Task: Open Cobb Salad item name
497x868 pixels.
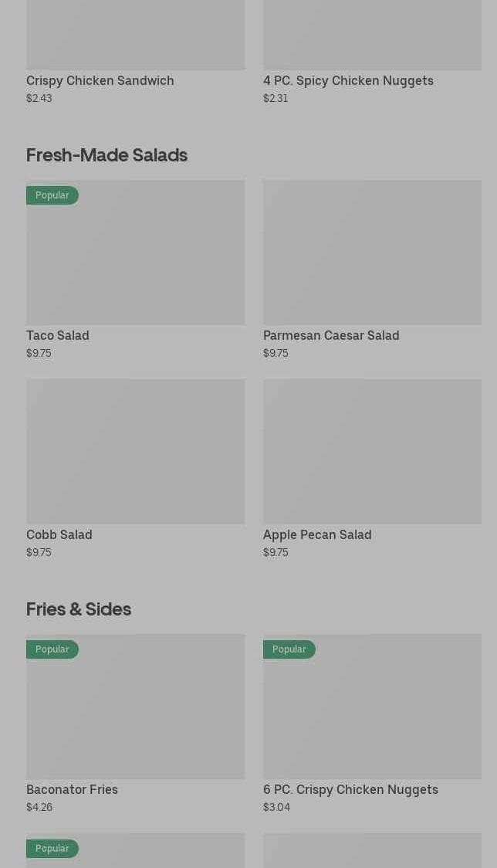Action: pos(59,534)
